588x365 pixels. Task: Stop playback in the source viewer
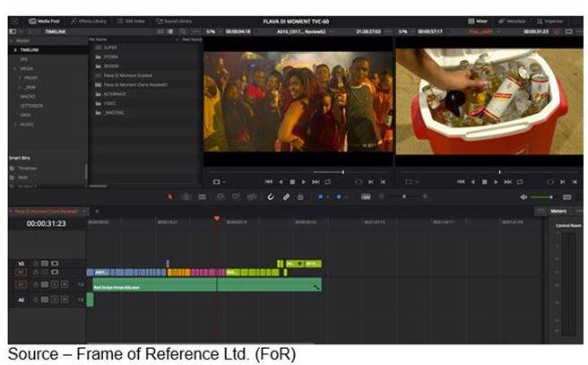(x=292, y=182)
